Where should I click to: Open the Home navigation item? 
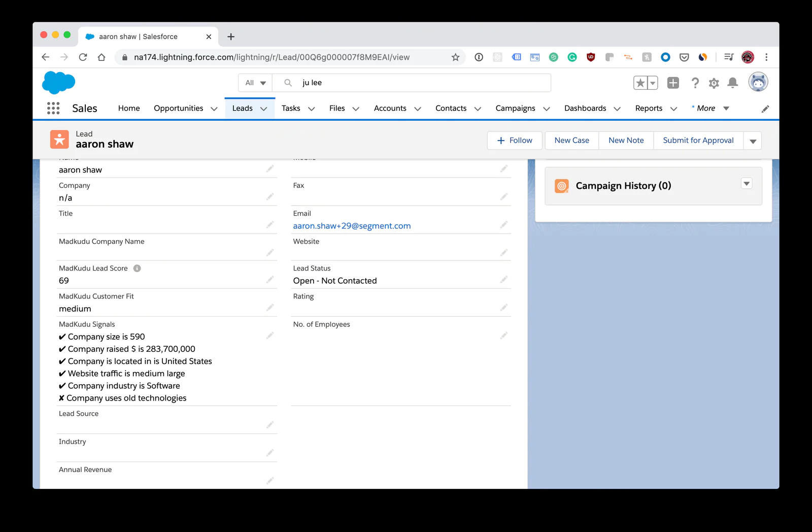coord(128,108)
